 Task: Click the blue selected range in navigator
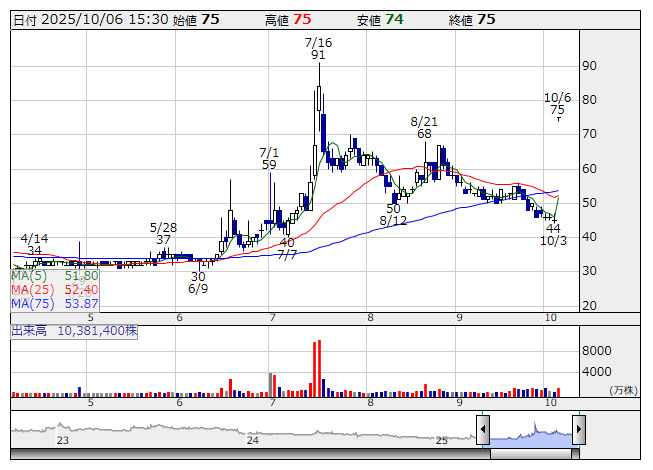click(x=530, y=431)
